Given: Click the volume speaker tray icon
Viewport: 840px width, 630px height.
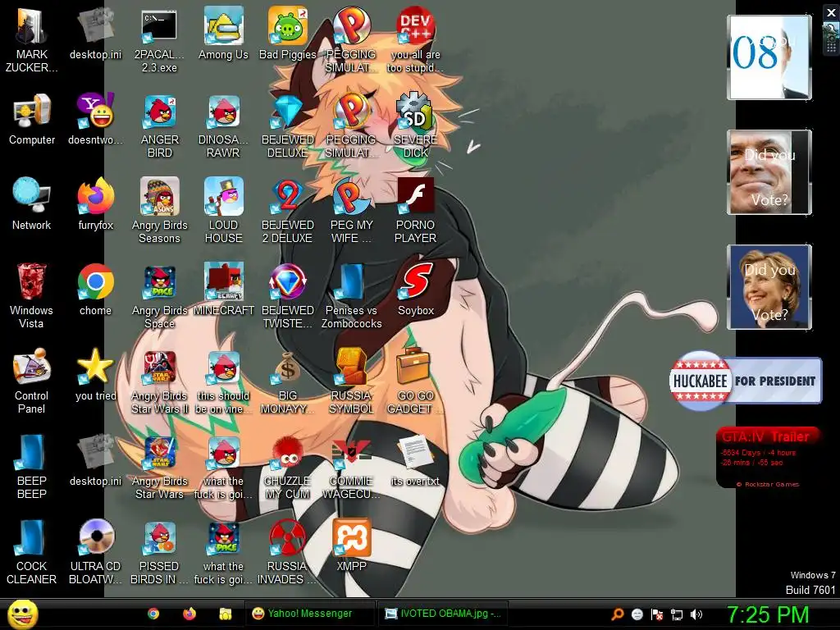Looking at the screenshot, I should click(696, 614).
